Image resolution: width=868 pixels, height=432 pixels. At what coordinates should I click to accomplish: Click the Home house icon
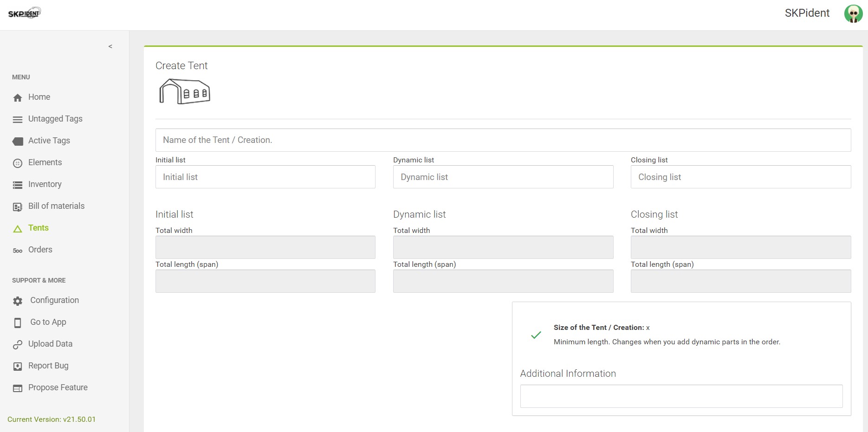[x=18, y=97]
